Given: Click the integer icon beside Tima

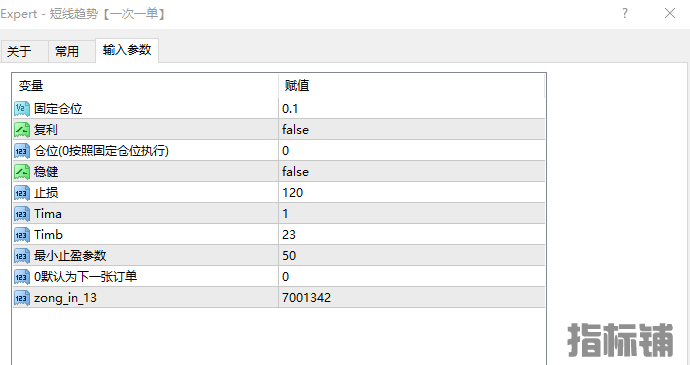Looking at the screenshot, I should coord(22,214).
